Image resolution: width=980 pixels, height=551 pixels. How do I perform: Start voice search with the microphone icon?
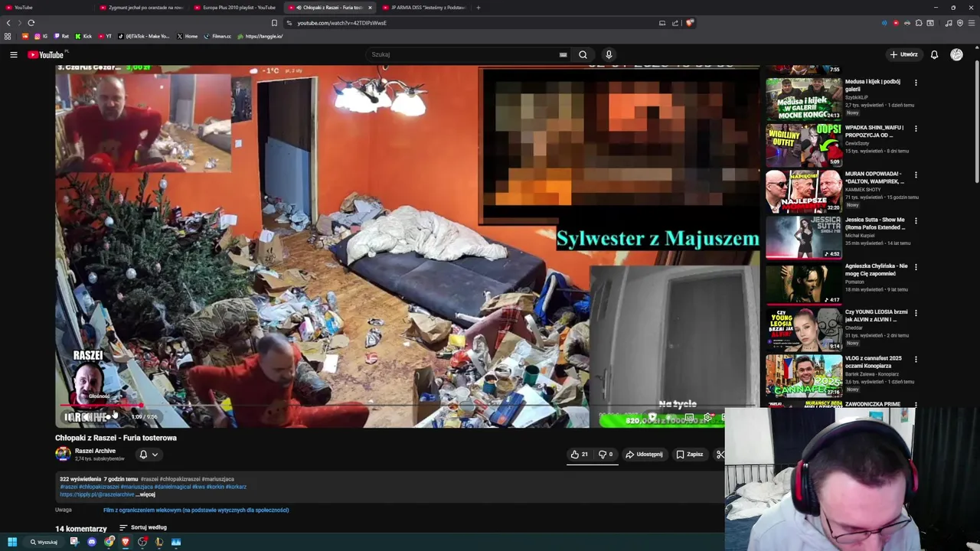pyautogui.click(x=609, y=55)
